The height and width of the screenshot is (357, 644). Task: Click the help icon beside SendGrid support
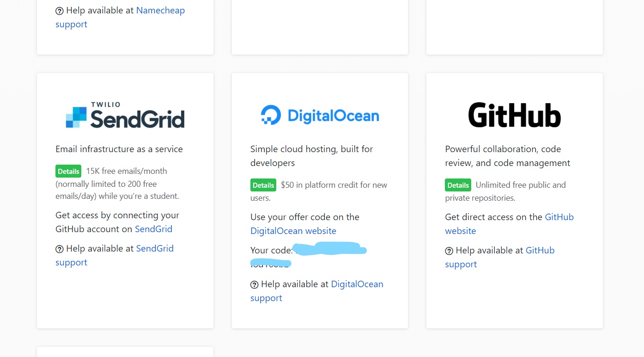60,249
